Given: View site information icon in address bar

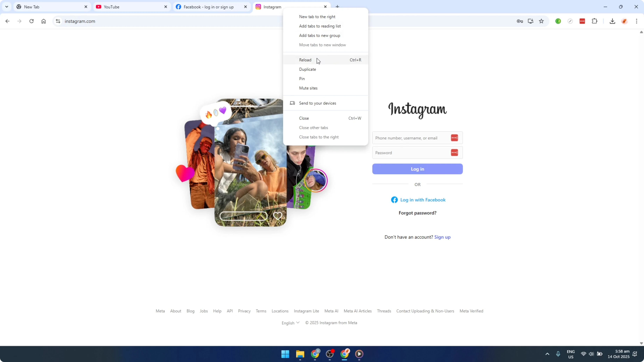Looking at the screenshot, I should pos(58,21).
